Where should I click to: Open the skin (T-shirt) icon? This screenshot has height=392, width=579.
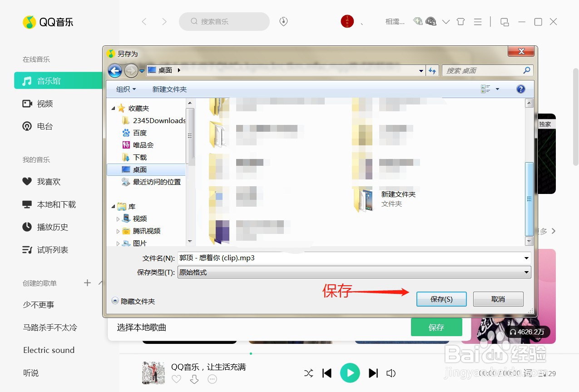(x=461, y=22)
